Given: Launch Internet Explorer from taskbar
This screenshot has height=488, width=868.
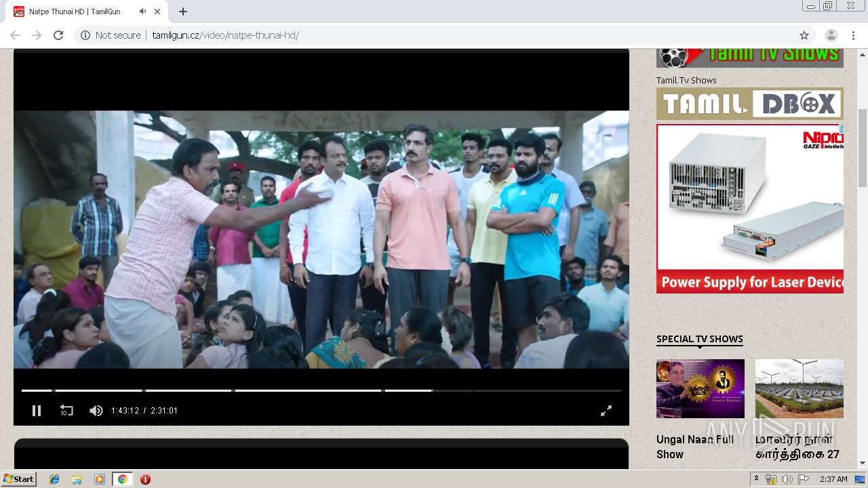Looking at the screenshot, I should click(x=54, y=479).
